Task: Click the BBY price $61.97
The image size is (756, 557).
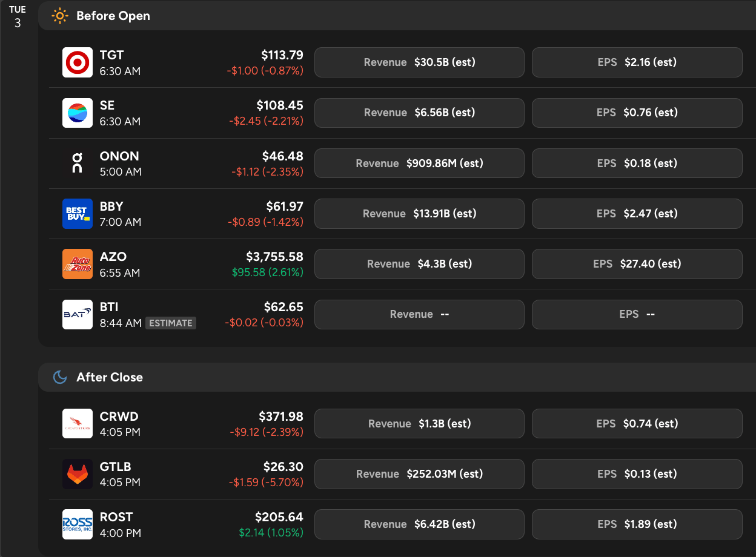Action: [x=285, y=206]
